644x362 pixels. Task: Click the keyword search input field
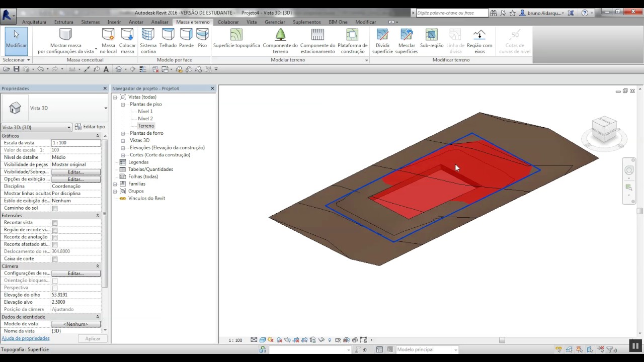(x=452, y=13)
